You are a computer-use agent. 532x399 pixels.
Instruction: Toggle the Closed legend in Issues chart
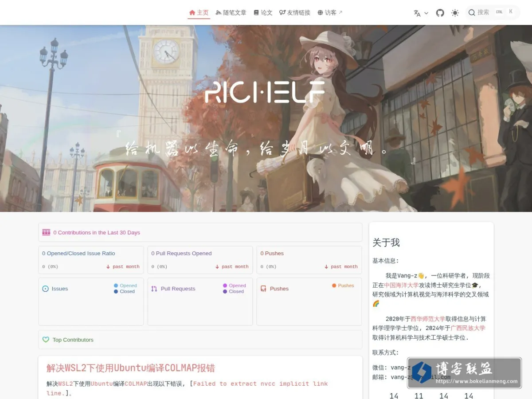pos(124,291)
